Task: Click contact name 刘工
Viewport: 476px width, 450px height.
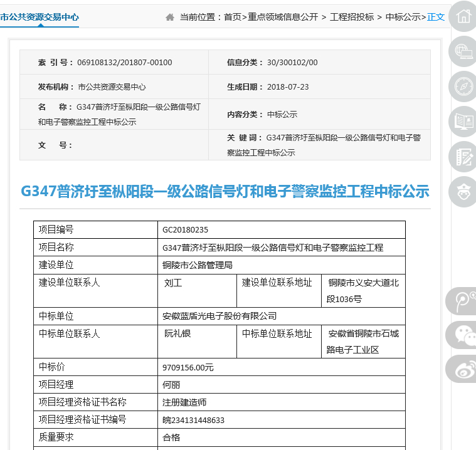Action: pyautogui.click(x=173, y=283)
